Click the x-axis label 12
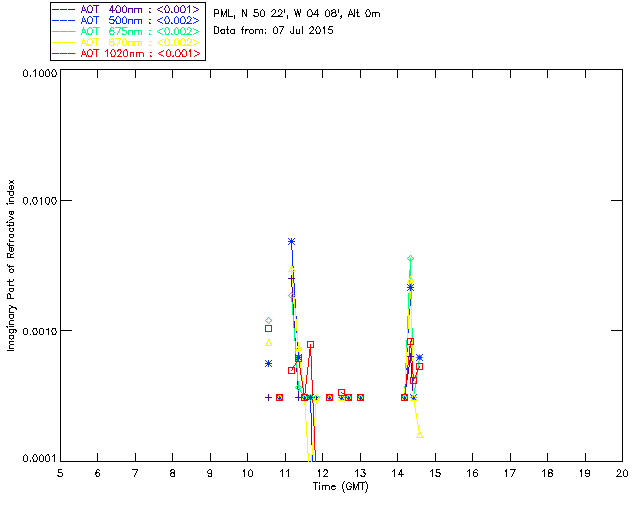Screen dimensions: 640x512 coord(322,473)
